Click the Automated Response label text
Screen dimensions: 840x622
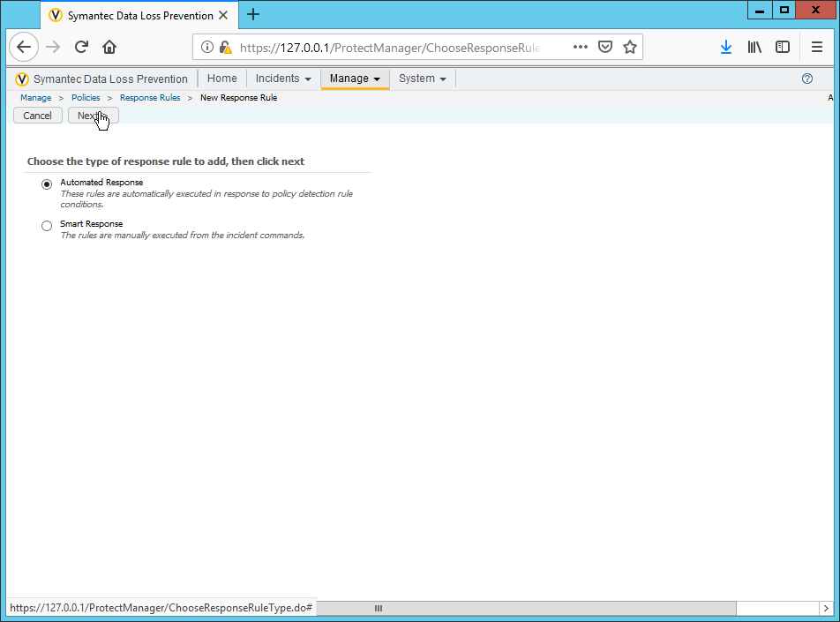click(101, 182)
